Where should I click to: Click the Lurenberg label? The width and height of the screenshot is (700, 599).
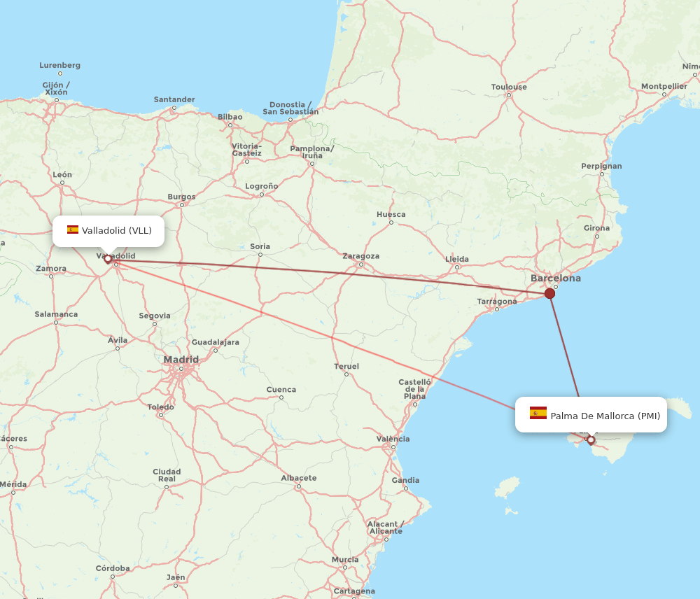[59, 65]
